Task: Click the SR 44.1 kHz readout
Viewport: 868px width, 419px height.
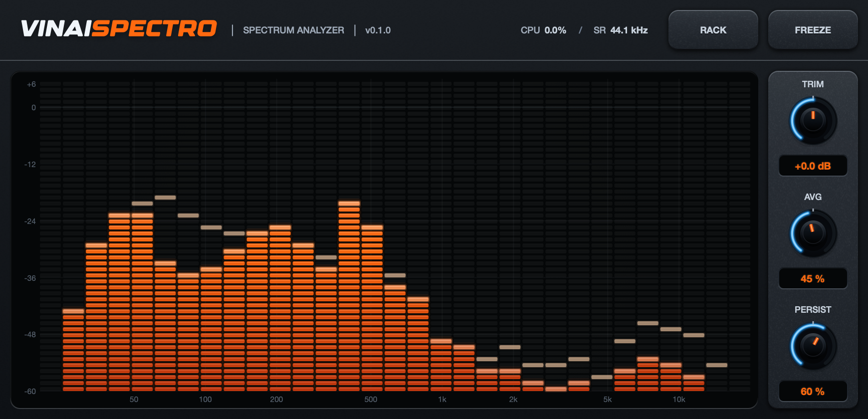Action: coord(621,30)
